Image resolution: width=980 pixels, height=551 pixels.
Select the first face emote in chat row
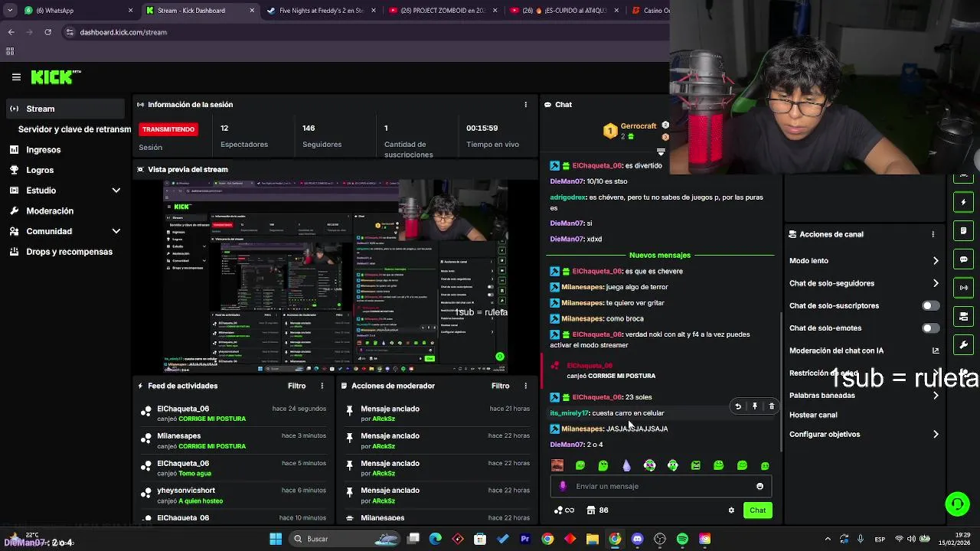click(x=580, y=465)
